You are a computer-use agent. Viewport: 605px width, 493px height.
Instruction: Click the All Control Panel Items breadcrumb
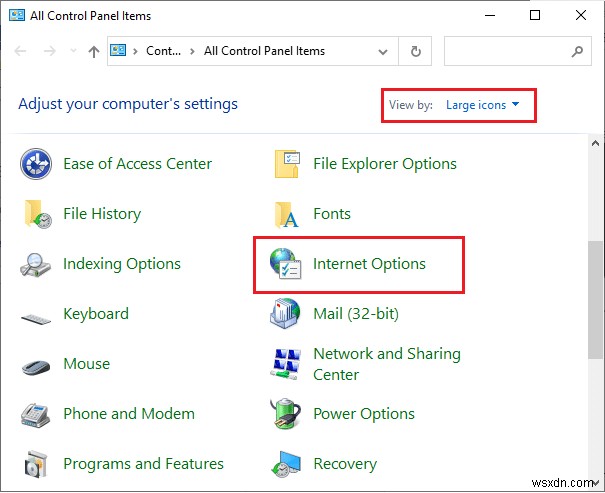coord(264,51)
